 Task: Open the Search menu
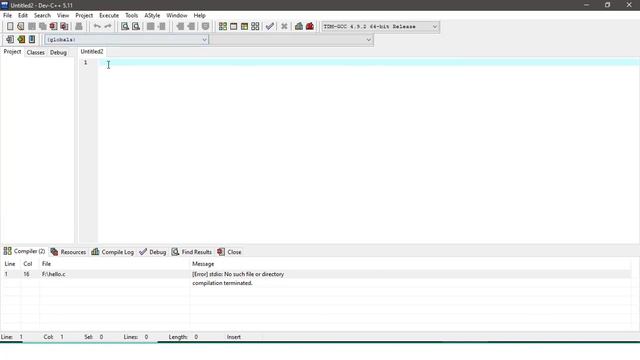point(42,16)
